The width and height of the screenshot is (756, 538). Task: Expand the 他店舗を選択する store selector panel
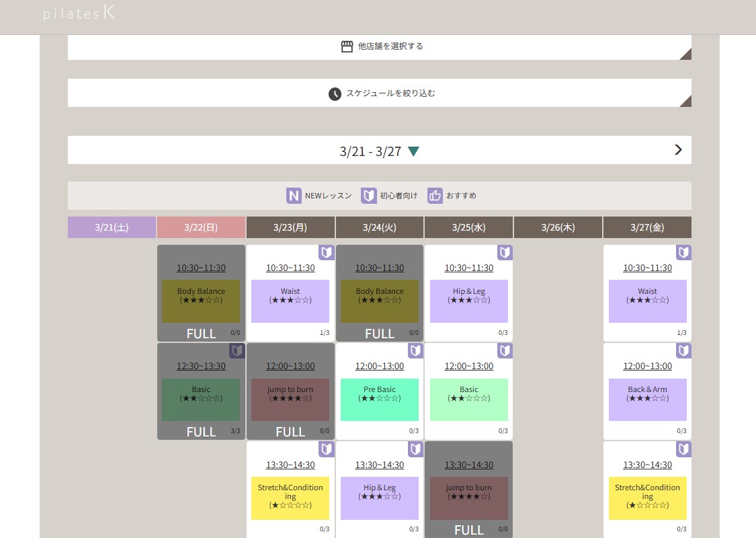380,46
